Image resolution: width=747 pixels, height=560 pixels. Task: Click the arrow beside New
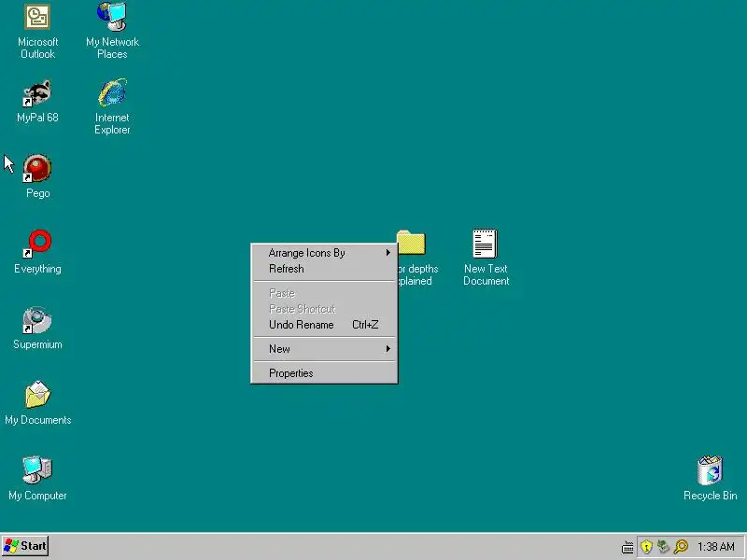[x=388, y=349]
